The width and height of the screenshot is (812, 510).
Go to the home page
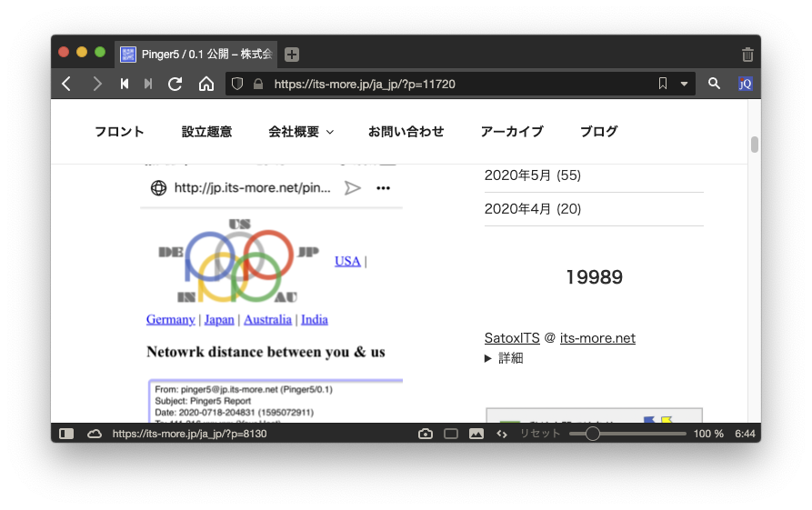click(206, 84)
